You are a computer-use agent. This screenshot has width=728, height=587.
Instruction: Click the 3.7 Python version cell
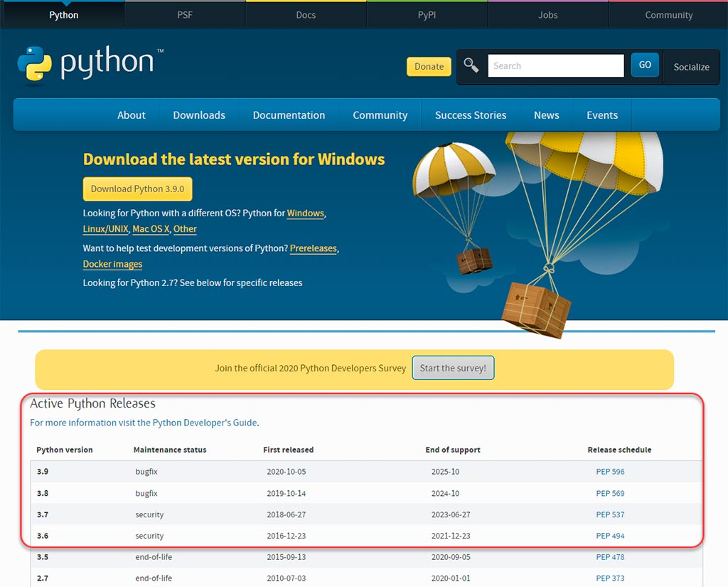[x=43, y=514]
